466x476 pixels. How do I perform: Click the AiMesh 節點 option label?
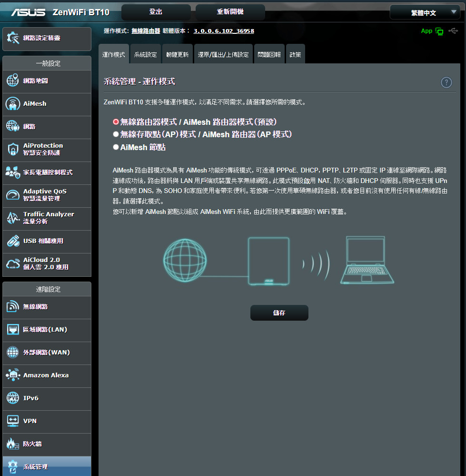[x=143, y=147]
